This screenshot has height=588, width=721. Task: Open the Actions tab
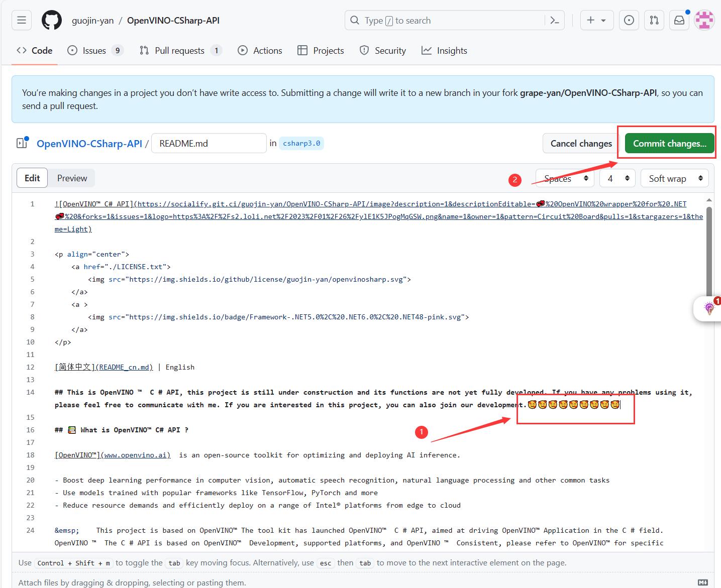tap(260, 51)
